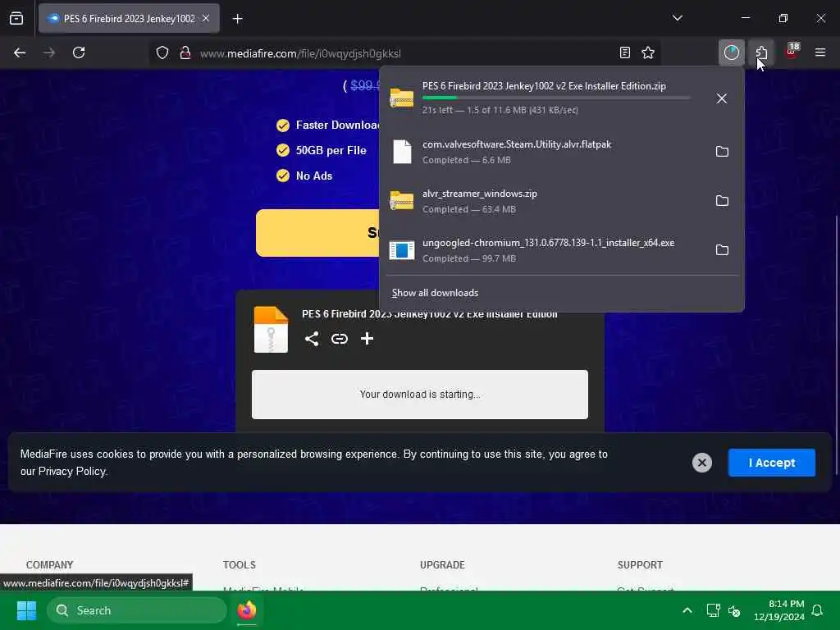Click the TOOLS footer heading
The width and height of the screenshot is (840, 630).
click(240, 564)
